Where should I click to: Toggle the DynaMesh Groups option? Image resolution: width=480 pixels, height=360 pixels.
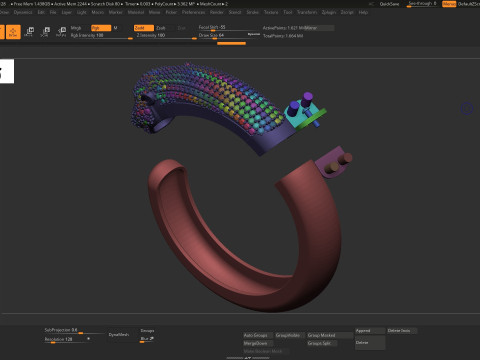pos(147,331)
